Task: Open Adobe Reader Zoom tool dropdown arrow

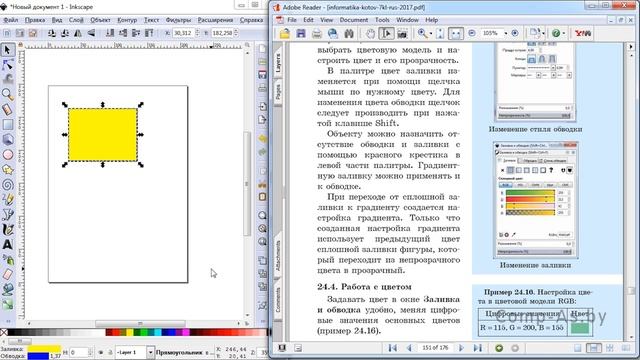Action: pyautogui.click(x=431, y=33)
